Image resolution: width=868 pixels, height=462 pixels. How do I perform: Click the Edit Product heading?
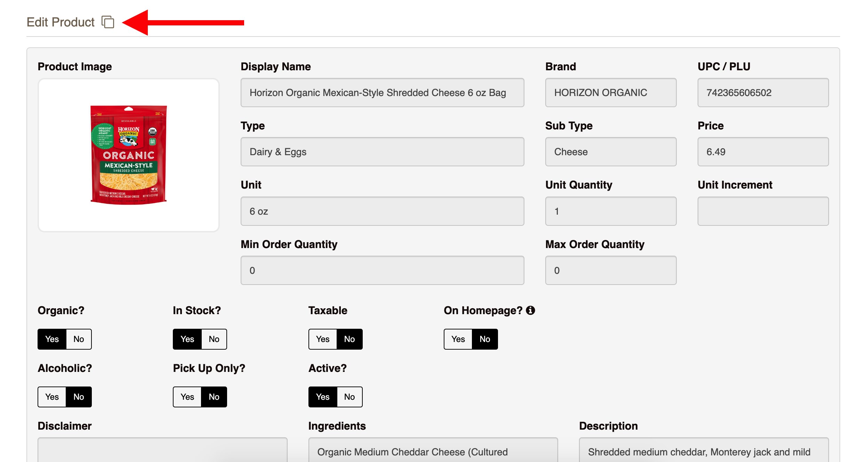point(61,22)
